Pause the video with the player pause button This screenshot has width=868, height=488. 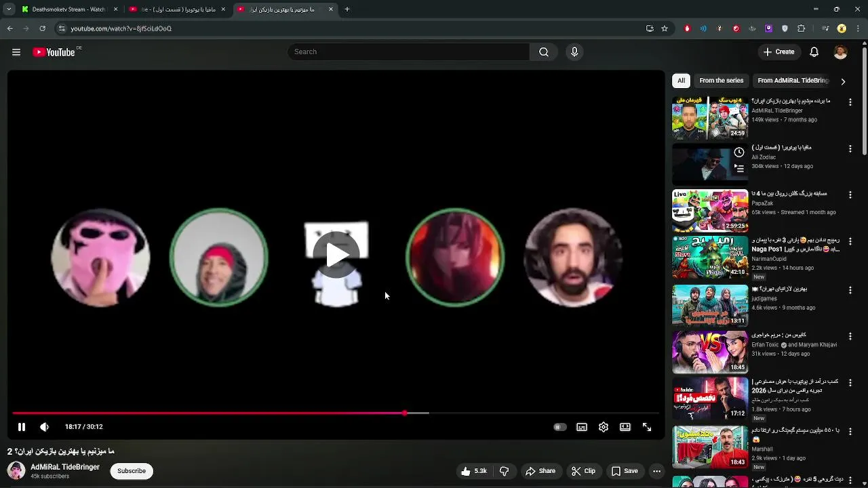click(x=22, y=427)
